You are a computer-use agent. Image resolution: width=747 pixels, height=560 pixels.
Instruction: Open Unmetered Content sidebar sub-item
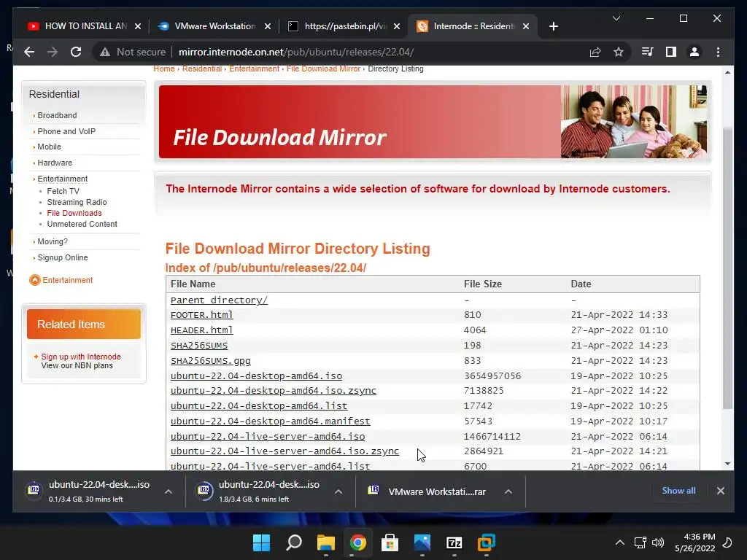pyautogui.click(x=82, y=224)
